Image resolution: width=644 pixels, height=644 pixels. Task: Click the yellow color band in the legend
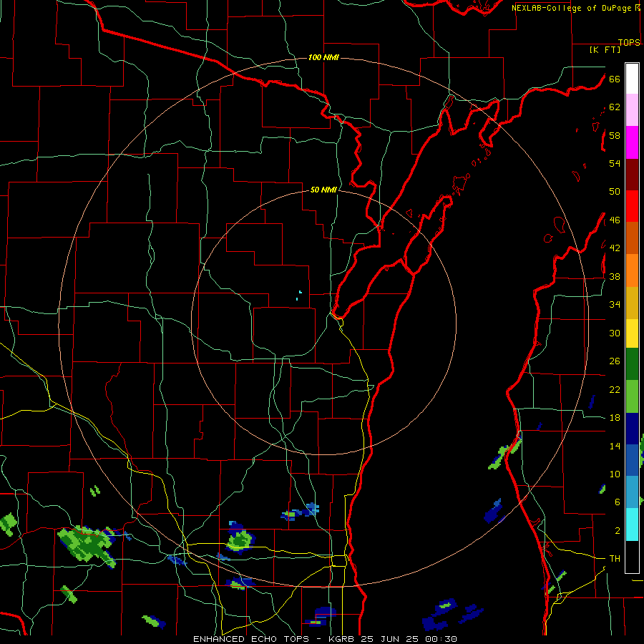click(632, 333)
